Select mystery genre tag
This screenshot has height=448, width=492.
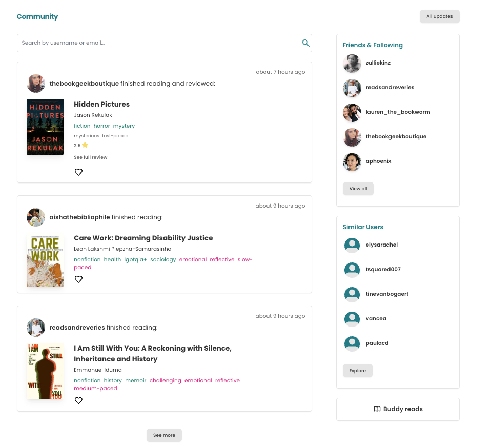[124, 126]
